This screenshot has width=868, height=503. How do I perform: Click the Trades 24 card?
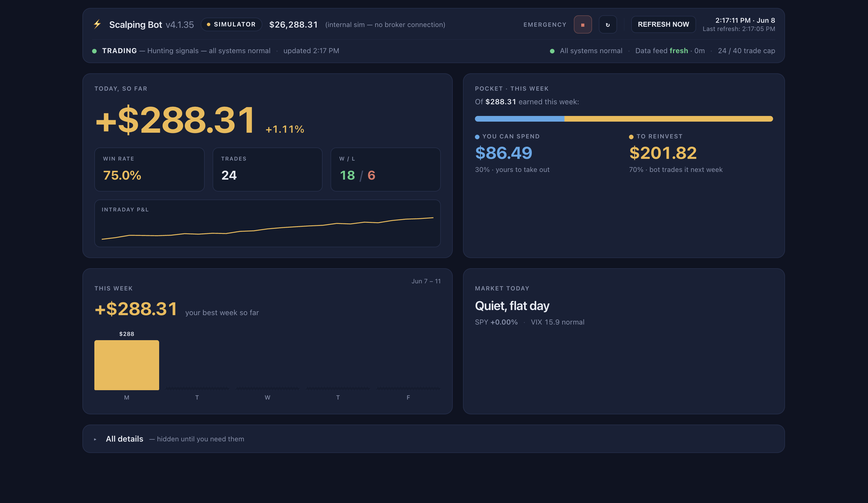coord(267,169)
